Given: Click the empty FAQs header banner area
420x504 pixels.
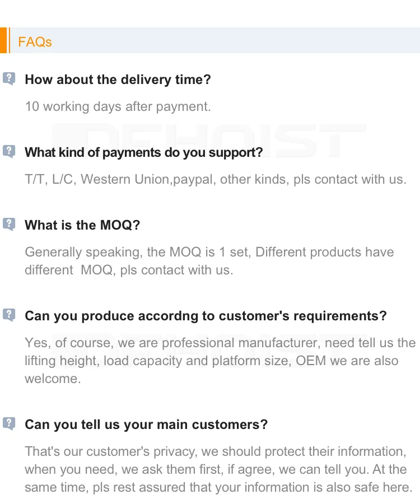Looking at the screenshot, I should coord(235,40).
